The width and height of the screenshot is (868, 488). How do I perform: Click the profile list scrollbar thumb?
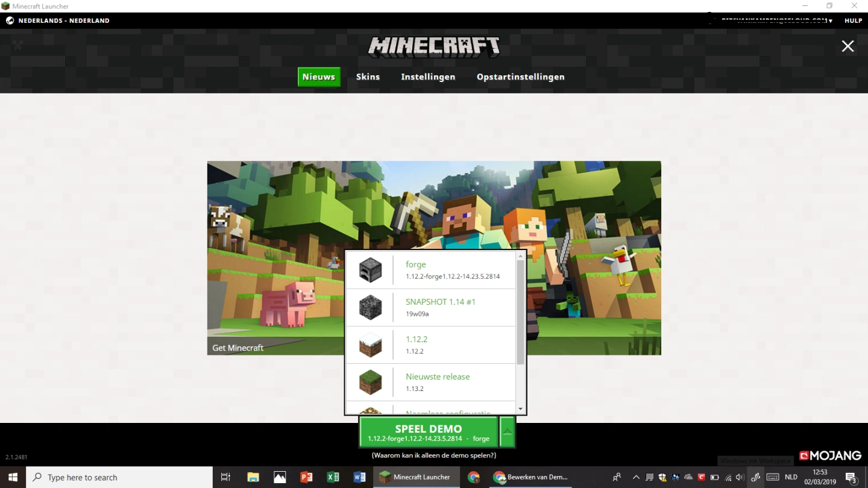(x=521, y=312)
